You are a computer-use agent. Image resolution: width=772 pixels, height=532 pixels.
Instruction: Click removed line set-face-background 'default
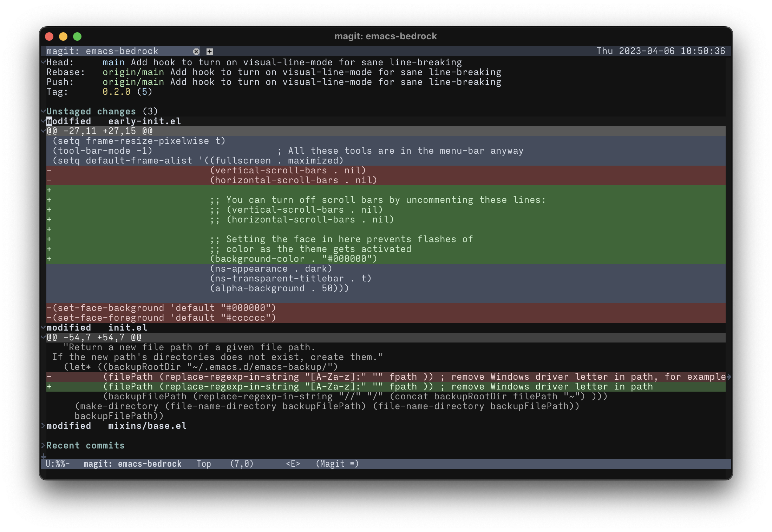pyautogui.click(x=386, y=308)
